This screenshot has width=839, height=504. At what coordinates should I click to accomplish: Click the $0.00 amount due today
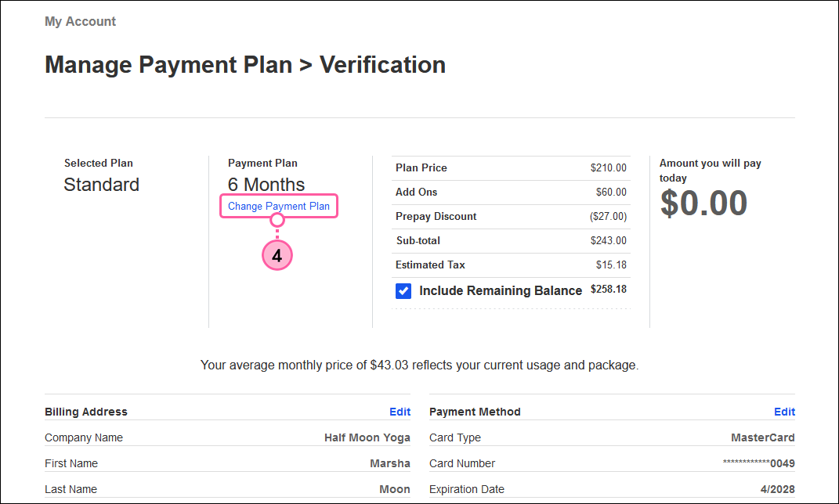(703, 203)
